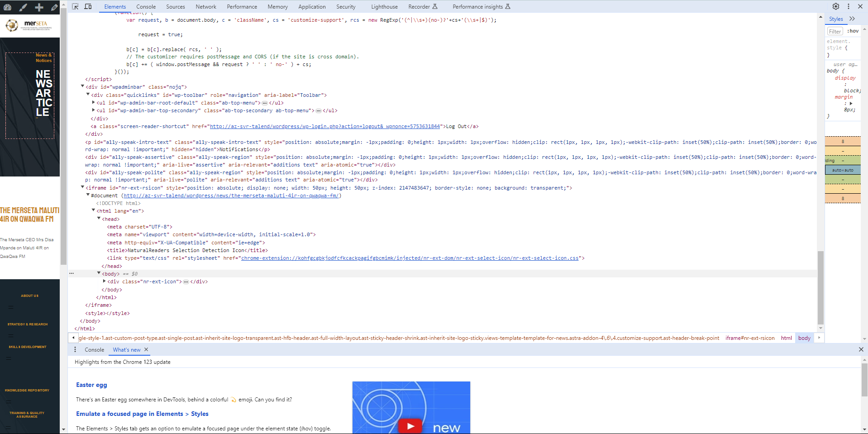Open Emulate a focused page in Elements link

pos(142,414)
